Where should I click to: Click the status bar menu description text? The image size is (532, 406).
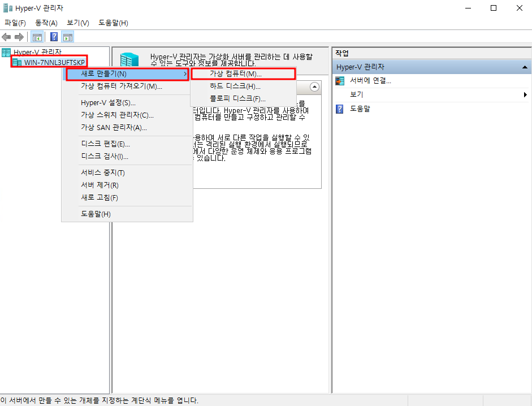click(x=99, y=400)
